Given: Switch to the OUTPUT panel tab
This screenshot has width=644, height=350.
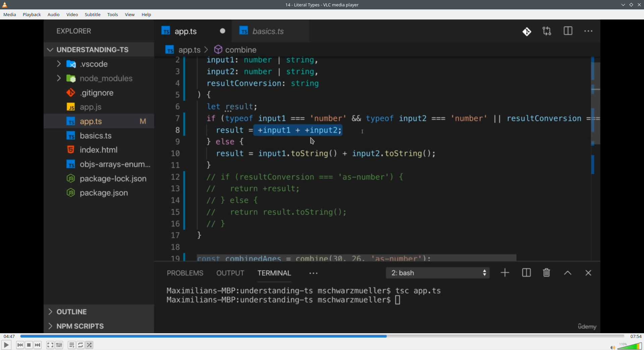Looking at the screenshot, I should click(230, 273).
